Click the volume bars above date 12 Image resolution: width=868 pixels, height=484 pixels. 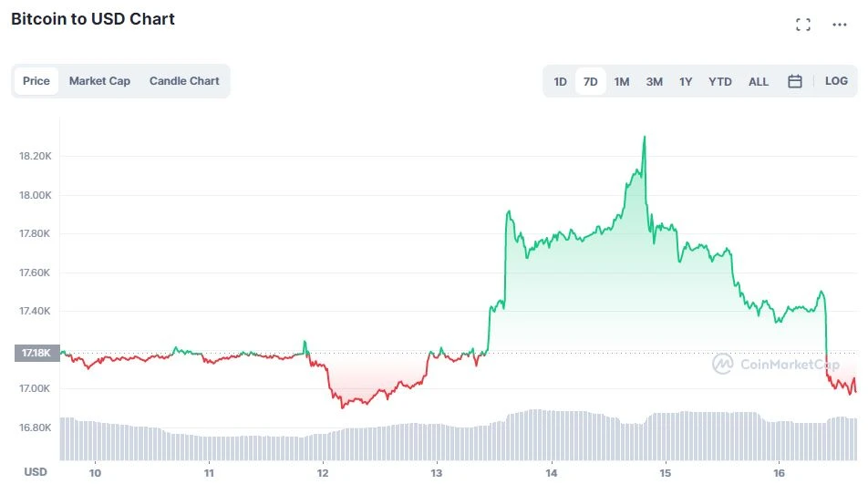(324, 445)
